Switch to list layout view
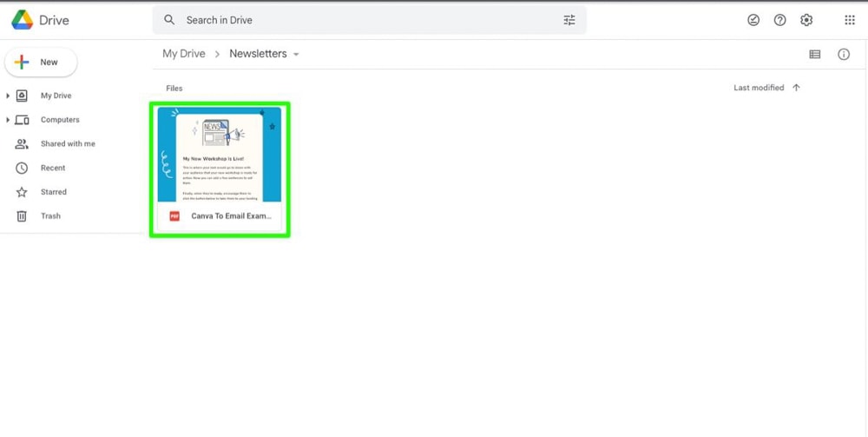The height and width of the screenshot is (437, 868). point(815,54)
